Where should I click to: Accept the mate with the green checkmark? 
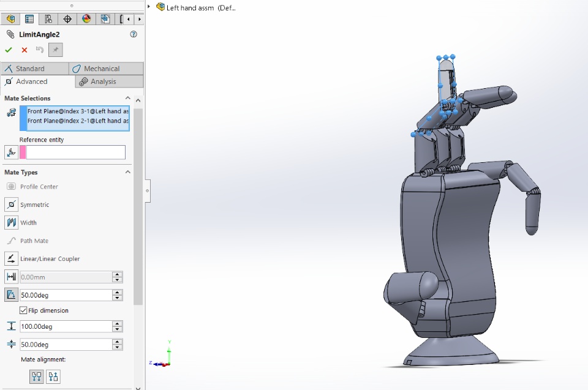[9, 50]
